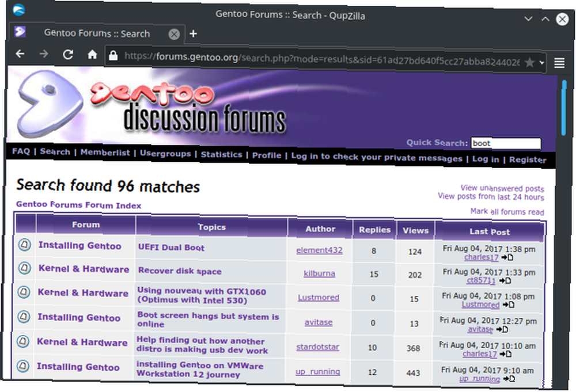View author kilburna's profile
576x392 pixels.
319,274
